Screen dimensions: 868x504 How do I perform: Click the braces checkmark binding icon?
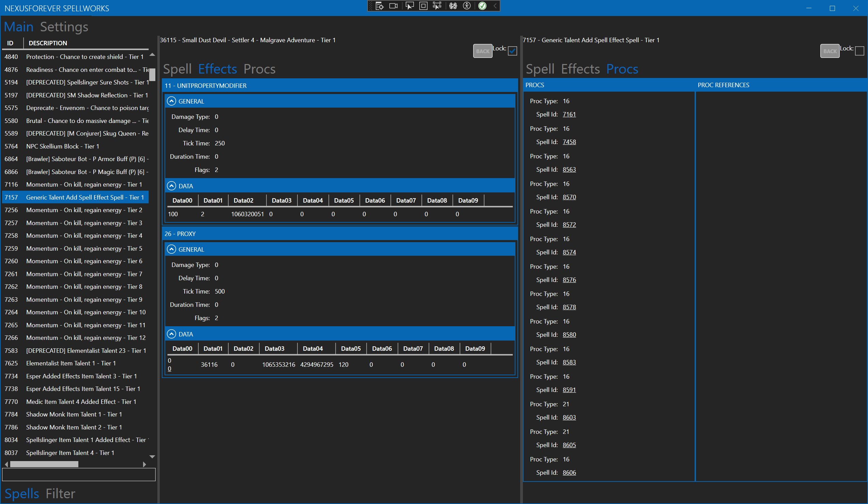pyautogui.click(x=453, y=6)
